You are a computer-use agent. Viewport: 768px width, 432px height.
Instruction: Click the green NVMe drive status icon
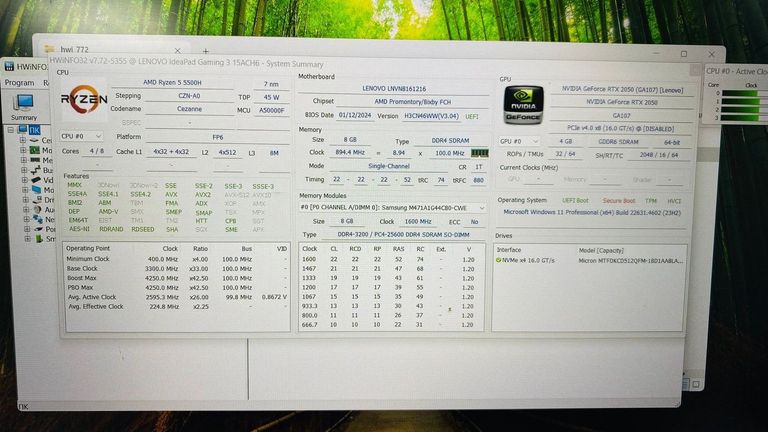500,259
